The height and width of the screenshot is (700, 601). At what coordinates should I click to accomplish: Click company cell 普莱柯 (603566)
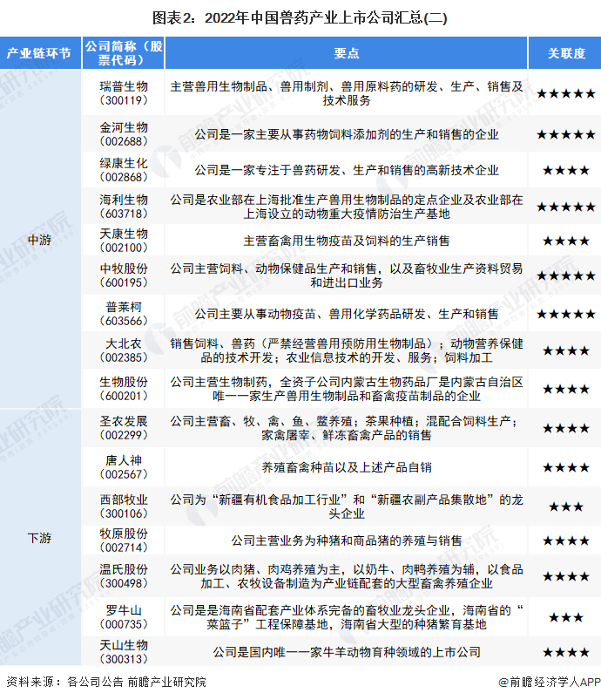coord(124,314)
